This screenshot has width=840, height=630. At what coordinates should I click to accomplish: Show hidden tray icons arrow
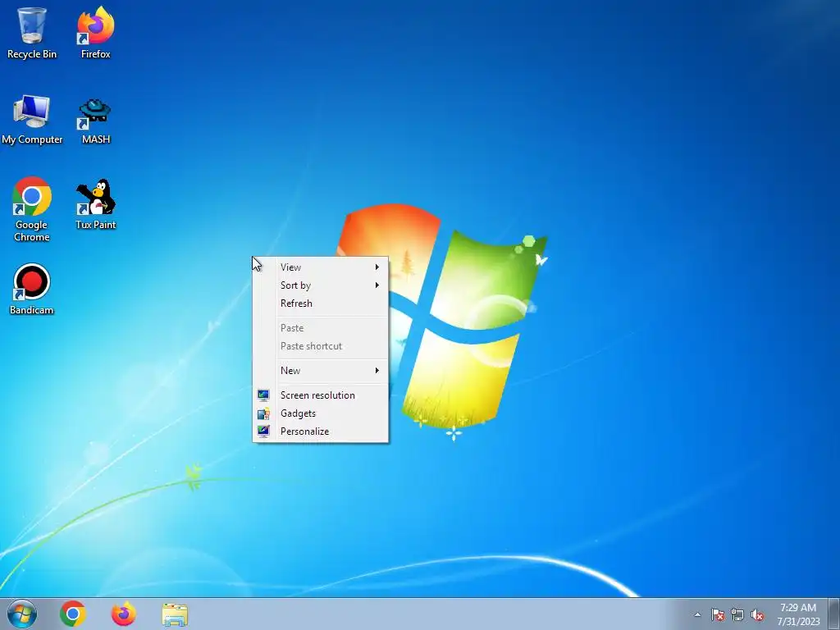click(697, 614)
